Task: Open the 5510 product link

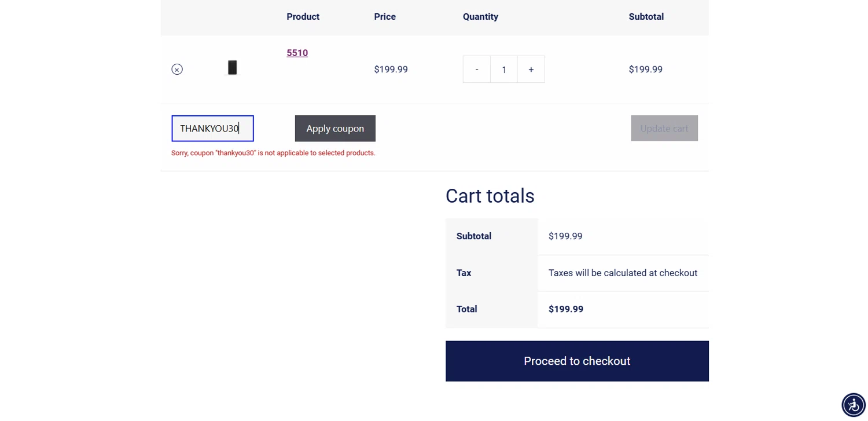Action: point(297,53)
